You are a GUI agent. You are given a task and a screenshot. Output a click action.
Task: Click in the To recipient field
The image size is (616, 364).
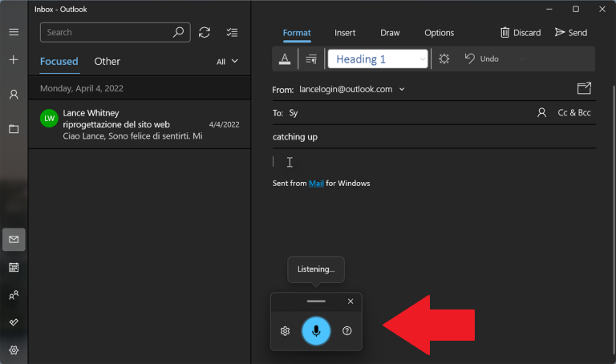click(411, 113)
